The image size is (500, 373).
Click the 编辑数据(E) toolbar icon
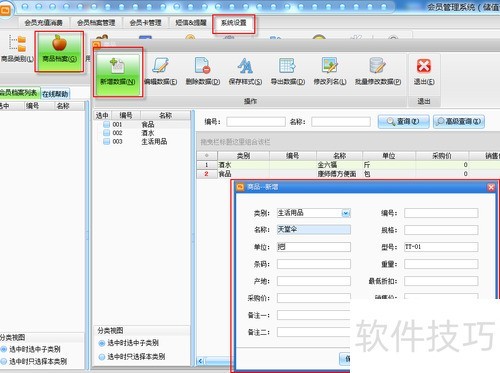161,65
